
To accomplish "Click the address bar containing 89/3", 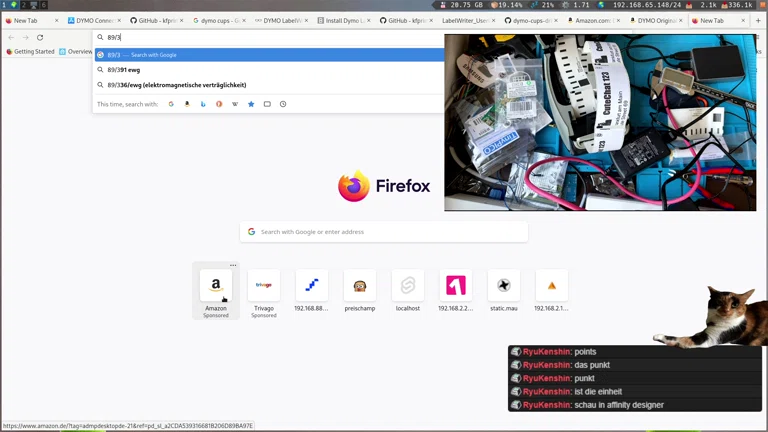I will (x=269, y=37).
